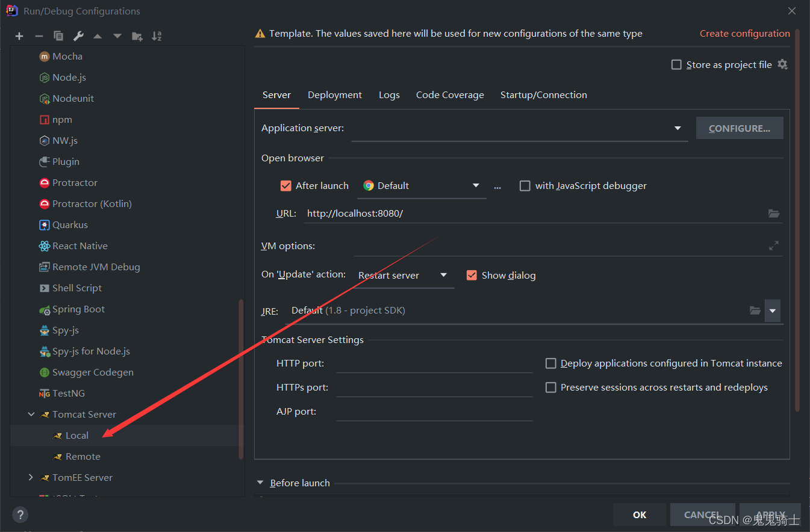The height and width of the screenshot is (532, 810).
Task: Select the Node.js configuration icon
Action: click(44, 78)
